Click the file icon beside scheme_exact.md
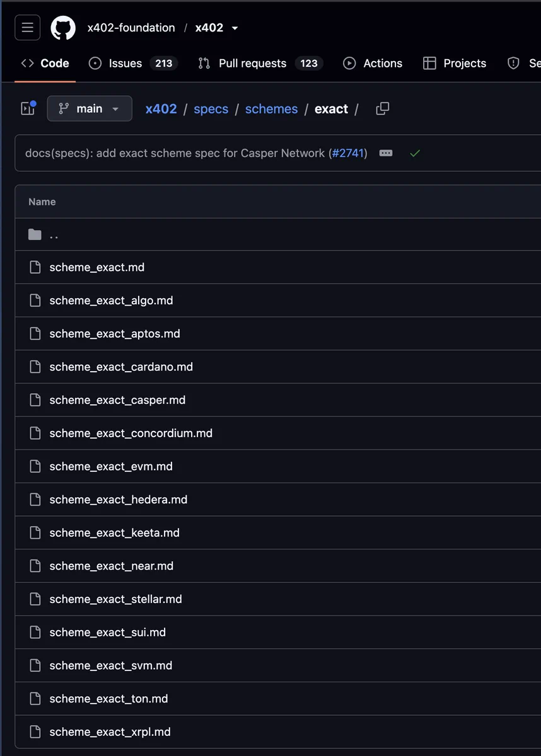Image resolution: width=541 pixels, height=756 pixels. [35, 267]
